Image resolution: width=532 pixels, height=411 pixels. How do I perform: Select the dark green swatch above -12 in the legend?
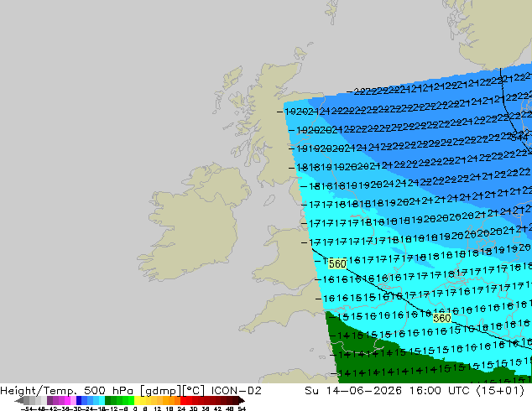click(x=108, y=400)
